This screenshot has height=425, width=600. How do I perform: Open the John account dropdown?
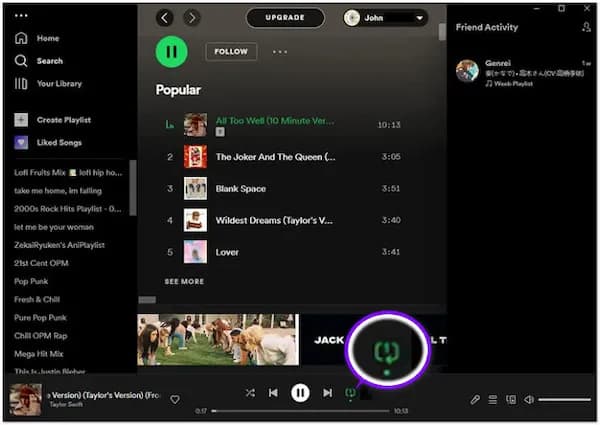(385, 18)
